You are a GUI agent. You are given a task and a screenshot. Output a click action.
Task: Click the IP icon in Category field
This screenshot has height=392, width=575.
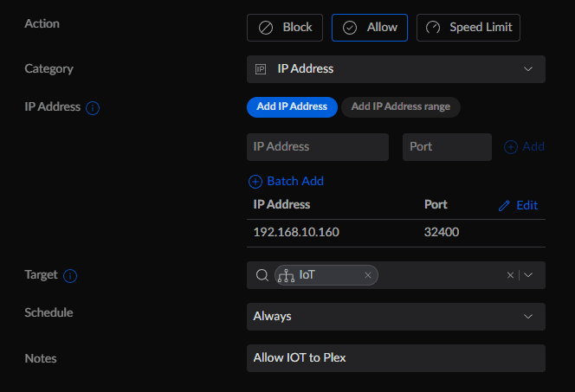(261, 69)
